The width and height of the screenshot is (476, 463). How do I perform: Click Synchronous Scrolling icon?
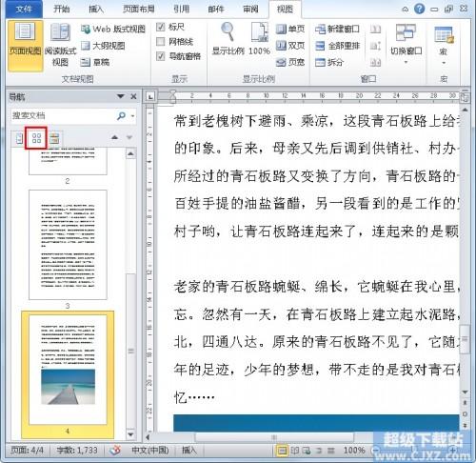(375, 46)
